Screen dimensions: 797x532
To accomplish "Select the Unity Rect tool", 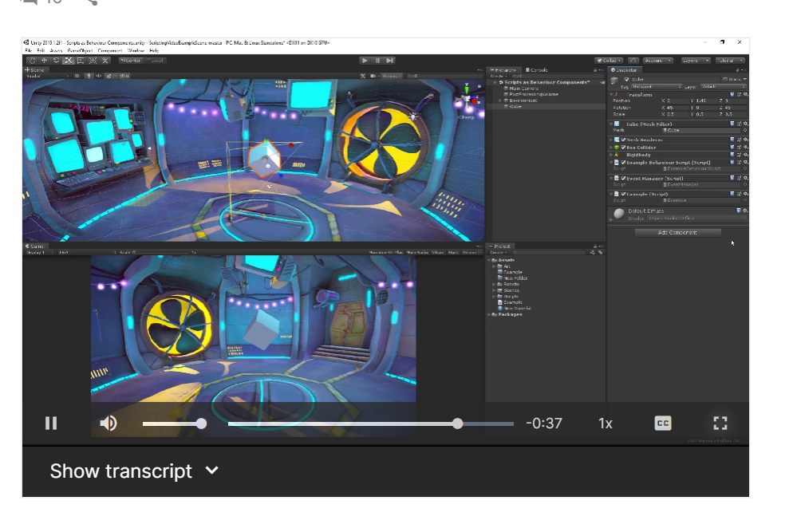I will point(81,61).
